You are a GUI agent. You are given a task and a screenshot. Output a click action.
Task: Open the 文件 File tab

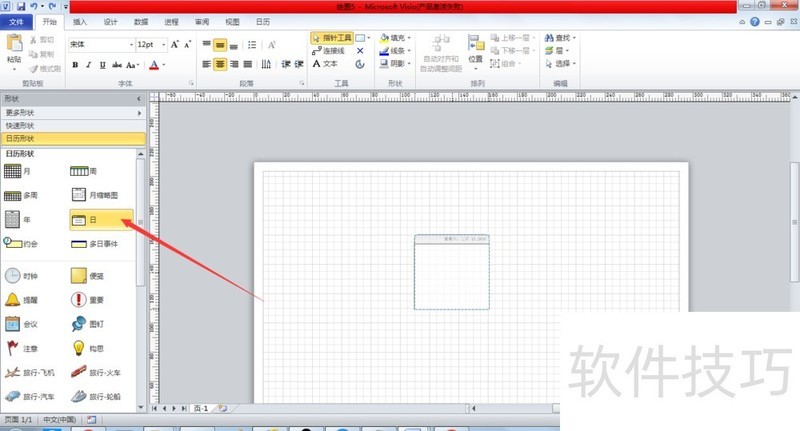[x=16, y=22]
